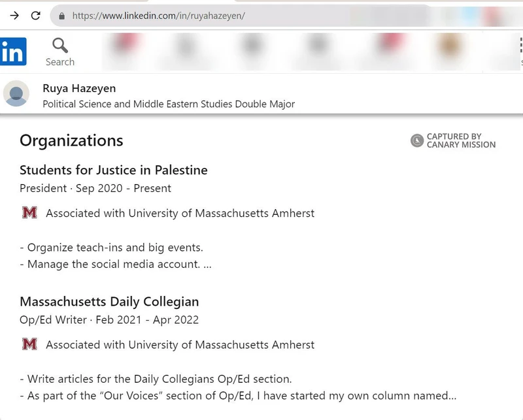Viewport: 523px width, 420px height.
Task: Click the Associated with University of Massachusetts Amherst link
Action: click(180, 213)
